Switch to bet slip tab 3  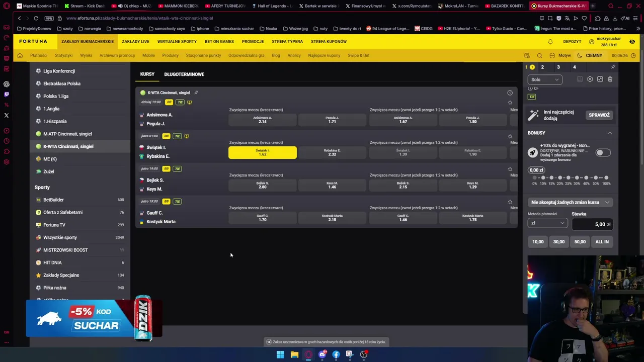[x=558, y=67]
